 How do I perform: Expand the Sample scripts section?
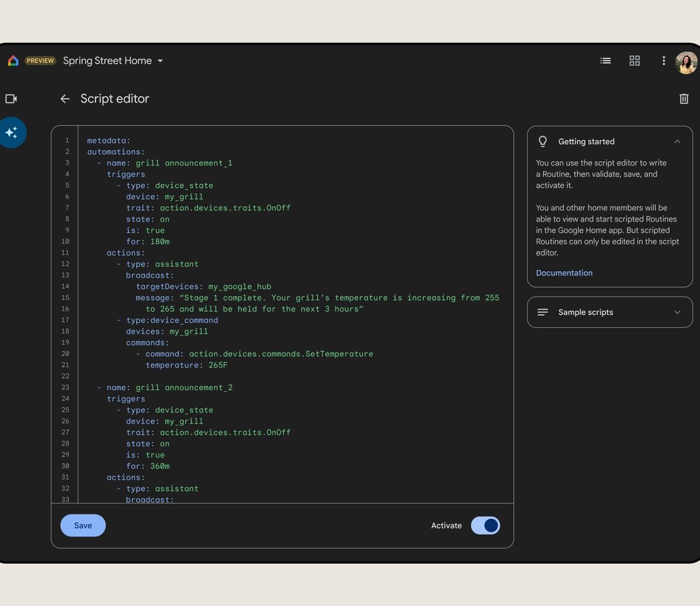pyautogui.click(x=677, y=312)
